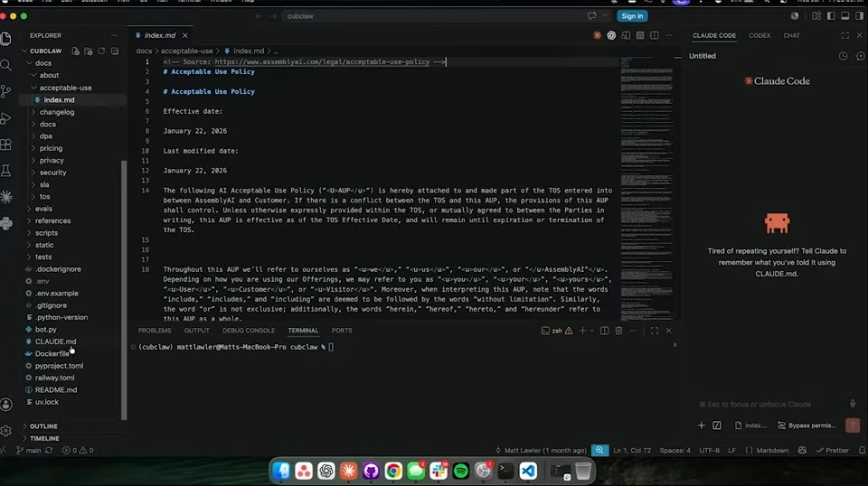Open the Manage gear menu
This screenshot has height=486, width=868.
pyautogui.click(x=6, y=431)
